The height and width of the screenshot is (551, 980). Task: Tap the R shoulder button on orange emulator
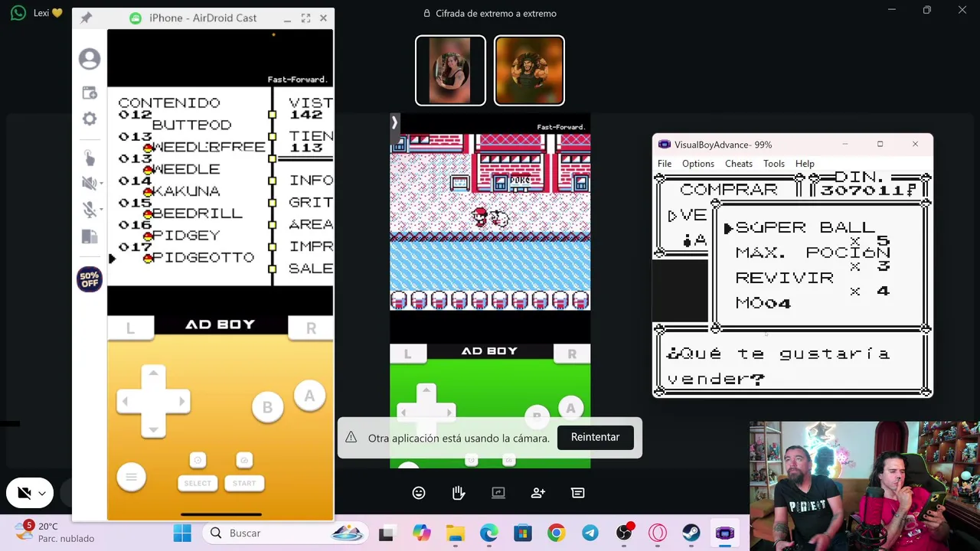[311, 328]
